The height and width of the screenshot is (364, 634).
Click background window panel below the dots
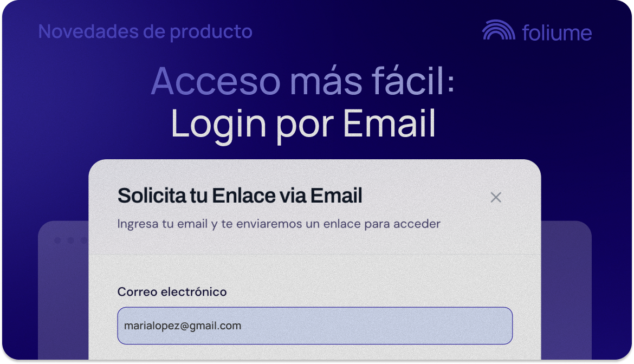point(63,303)
